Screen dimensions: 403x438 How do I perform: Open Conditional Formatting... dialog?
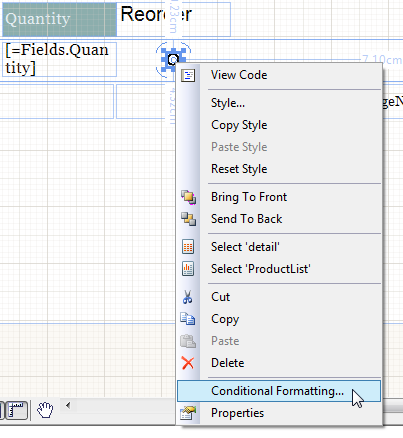tap(279, 391)
